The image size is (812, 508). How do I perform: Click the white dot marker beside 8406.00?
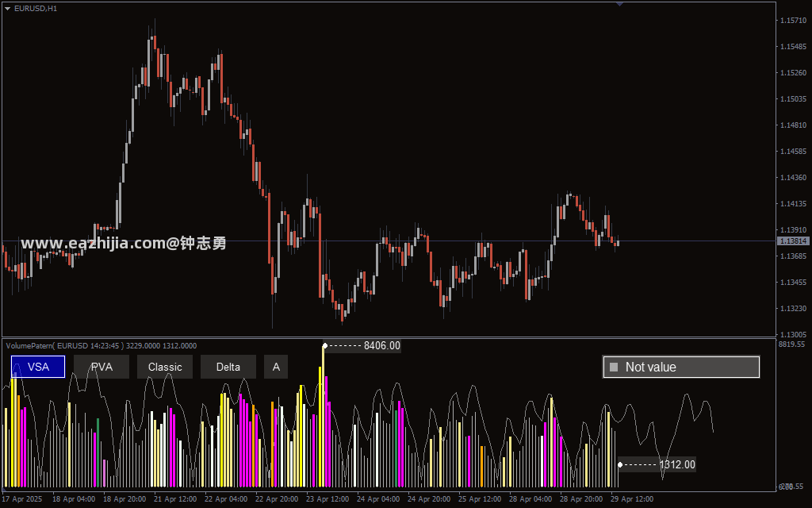(x=324, y=346)
